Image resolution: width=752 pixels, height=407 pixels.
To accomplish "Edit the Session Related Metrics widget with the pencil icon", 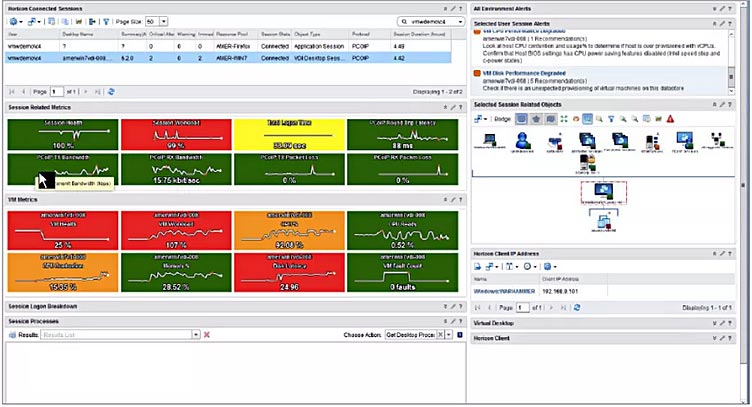I will click(453, 107).
